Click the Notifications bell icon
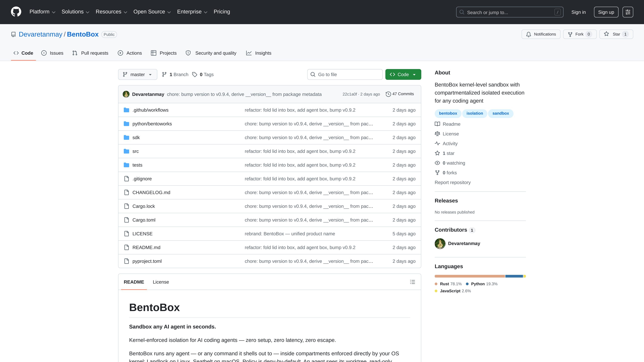Viewport: 644px width, 362px height. coord(528,34)
